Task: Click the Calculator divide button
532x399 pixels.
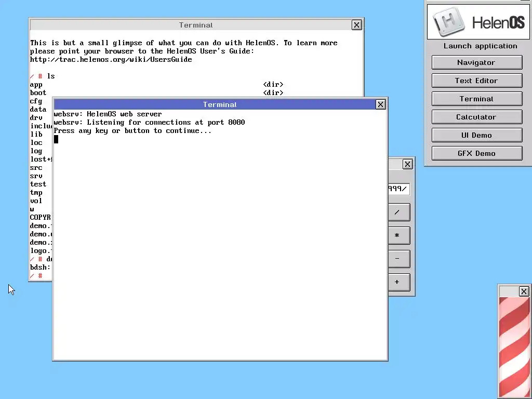Action: click(399, 212)
